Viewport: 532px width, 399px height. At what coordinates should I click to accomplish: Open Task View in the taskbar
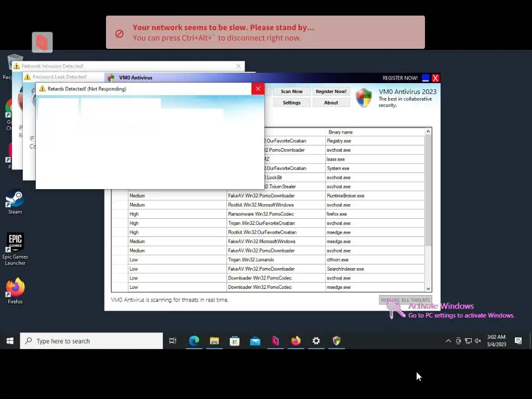coord(172,341)
